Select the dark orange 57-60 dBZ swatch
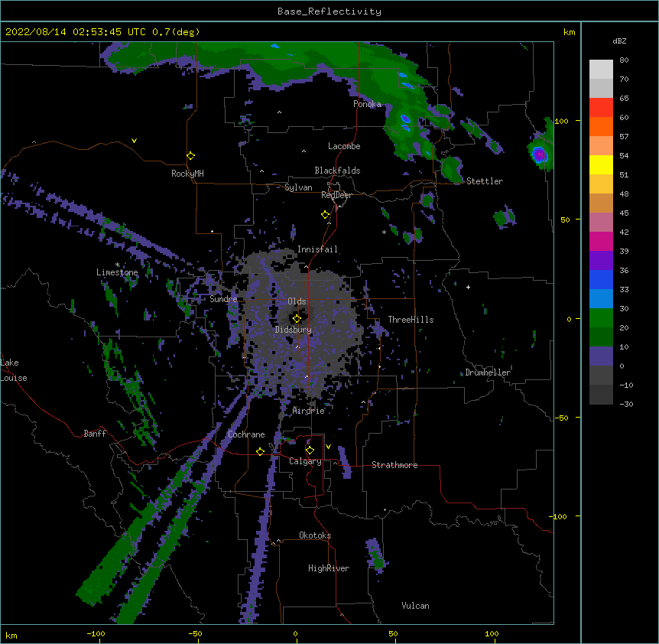The image size is (659, 644). point(601,126)
